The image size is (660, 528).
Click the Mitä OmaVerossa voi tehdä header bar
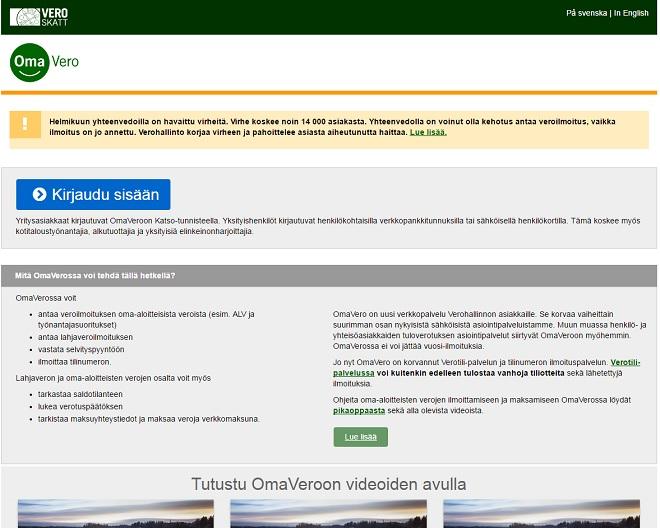(x=329, y=275)
